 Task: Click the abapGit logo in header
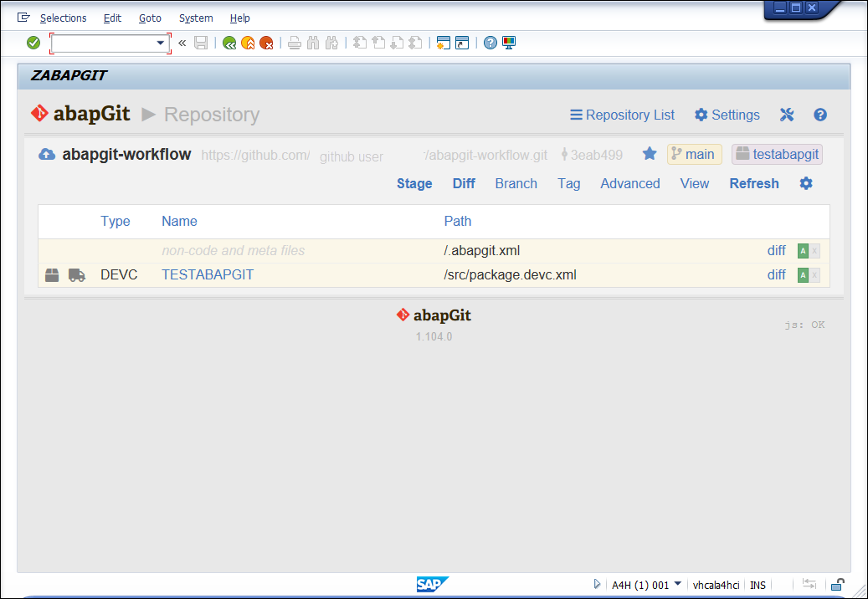pyautogui.click(x=81, y=114)
